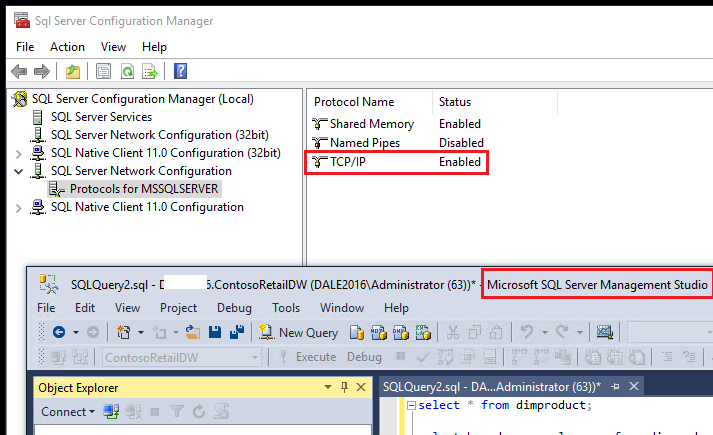Click Up One Level folder icon
This screenshot has width=713, height=435.
73,71
